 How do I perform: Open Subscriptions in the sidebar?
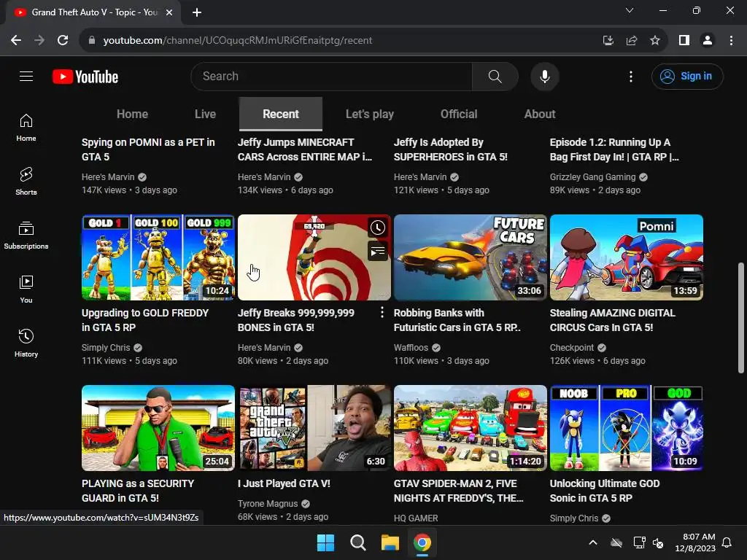(26, 236)
